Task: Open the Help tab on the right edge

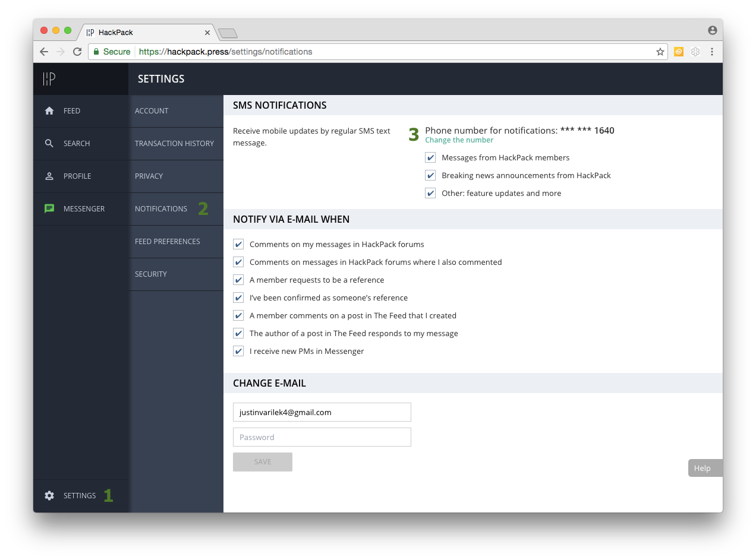Action: [x=705, y=468]
